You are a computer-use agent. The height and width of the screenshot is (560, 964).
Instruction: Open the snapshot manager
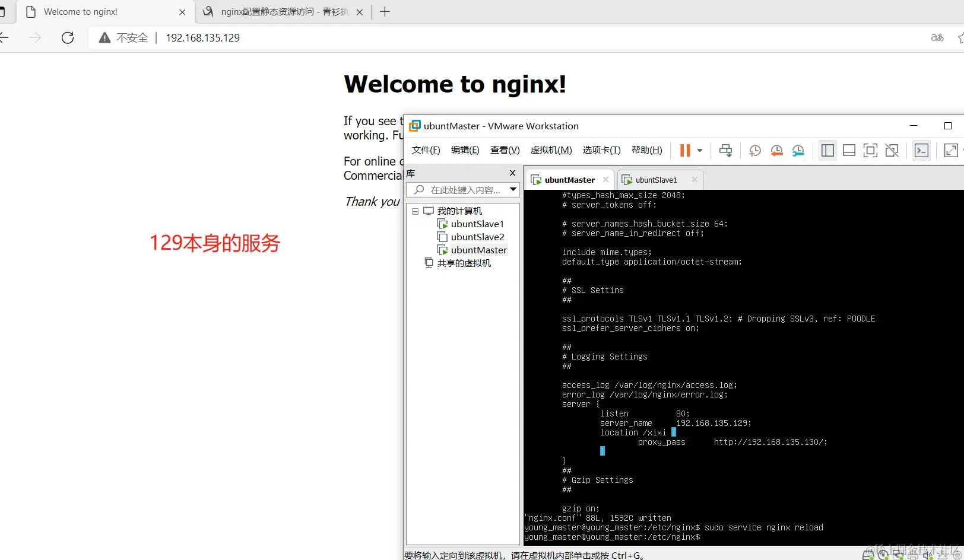tap(798, 151)
